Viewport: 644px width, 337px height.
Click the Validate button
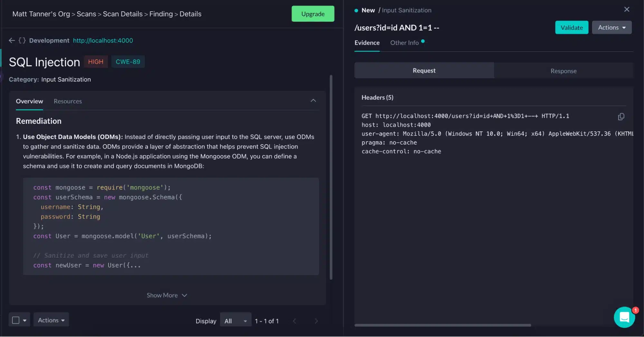(572, 28)
